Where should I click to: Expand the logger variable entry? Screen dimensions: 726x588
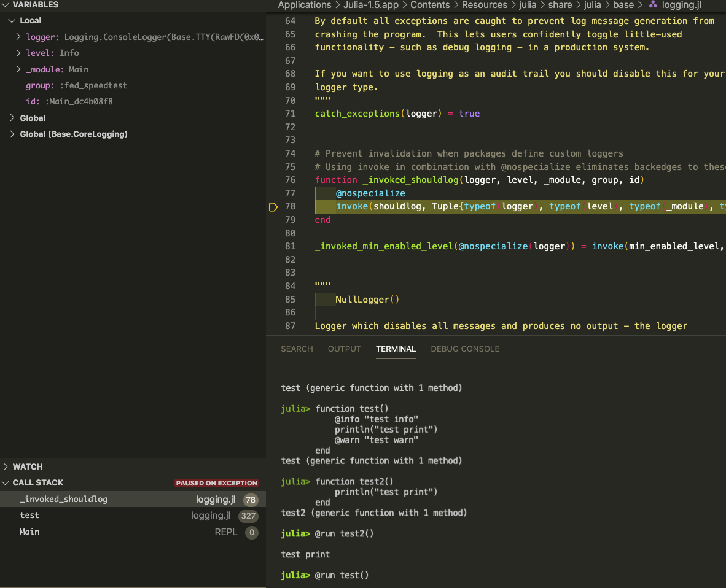pos(18,37)
